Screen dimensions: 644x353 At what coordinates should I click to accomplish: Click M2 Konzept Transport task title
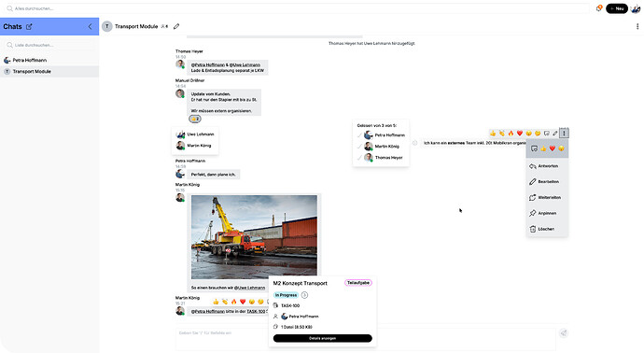tap(301, 283)
